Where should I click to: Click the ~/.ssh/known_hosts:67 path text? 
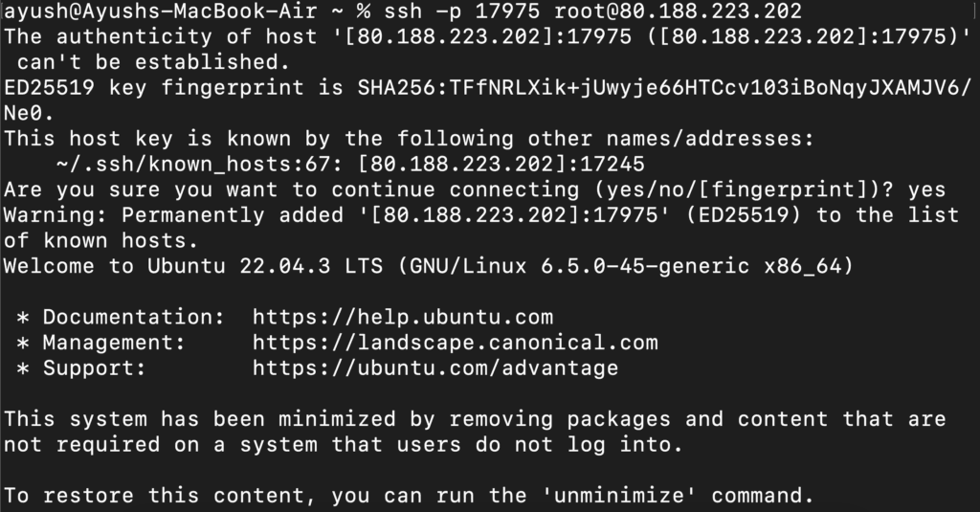201,165
